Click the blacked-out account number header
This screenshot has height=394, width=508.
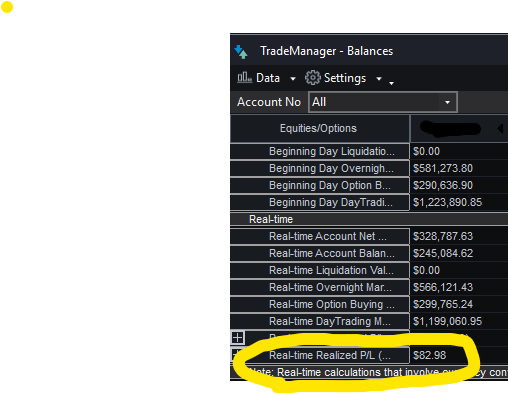(x=450, y=129)
